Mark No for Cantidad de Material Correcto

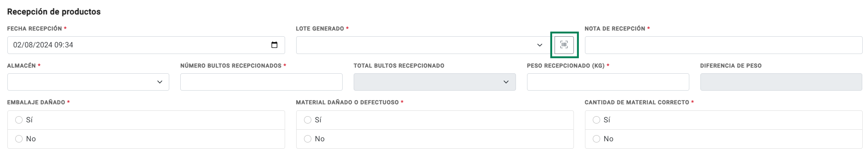[596, 139]
